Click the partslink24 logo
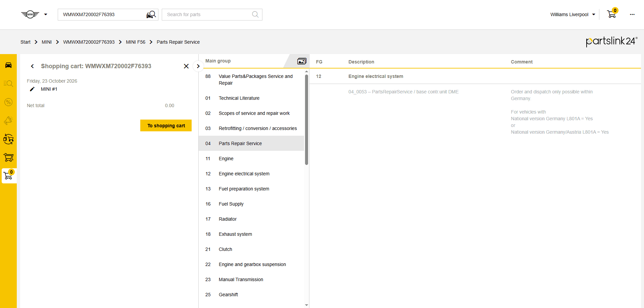Viewport: 644px width, 308px height. click(x=611, y=41)
